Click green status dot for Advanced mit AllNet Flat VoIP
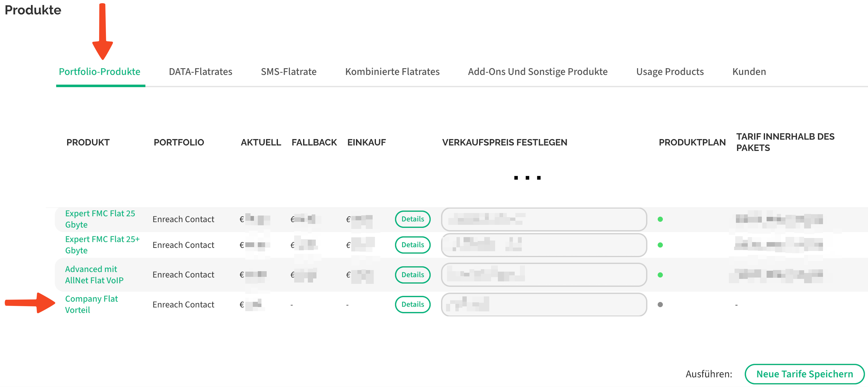868x387 pixels. 660,275
